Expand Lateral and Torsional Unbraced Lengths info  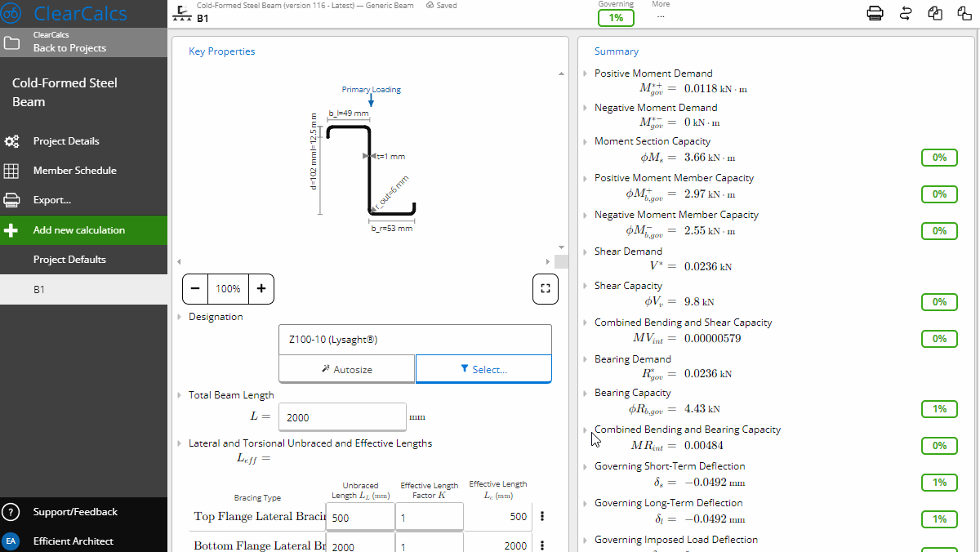click(180, 443)
